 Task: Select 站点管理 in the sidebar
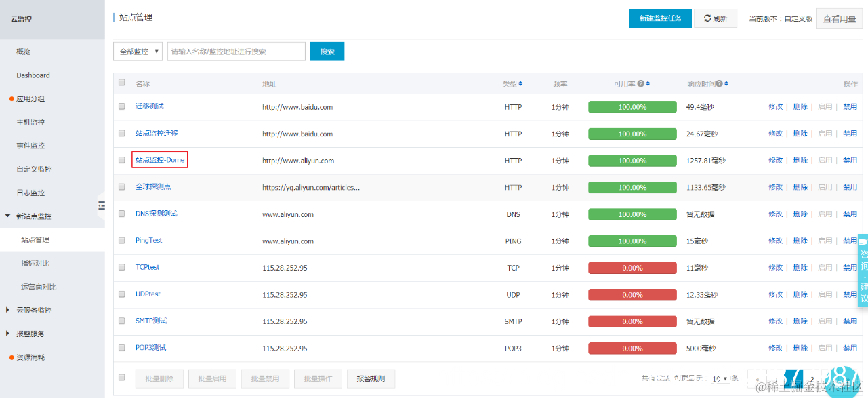[35, 240]
